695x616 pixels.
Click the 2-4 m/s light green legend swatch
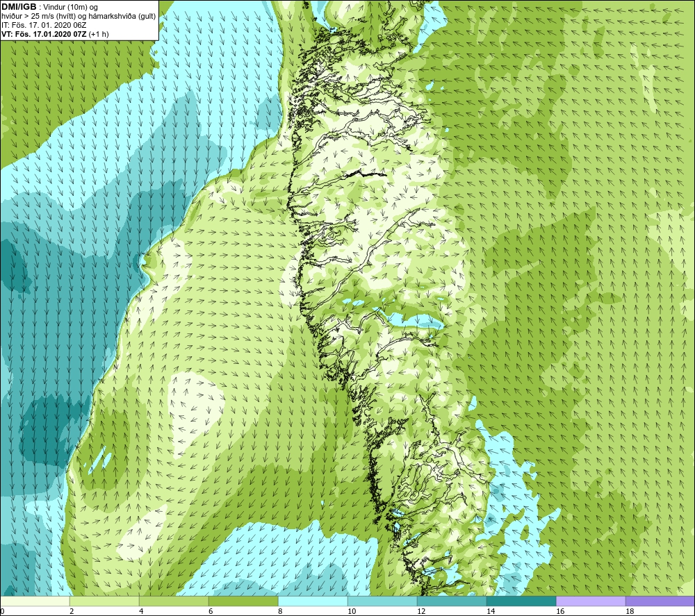pyautogui.click(x=104, y=601)
